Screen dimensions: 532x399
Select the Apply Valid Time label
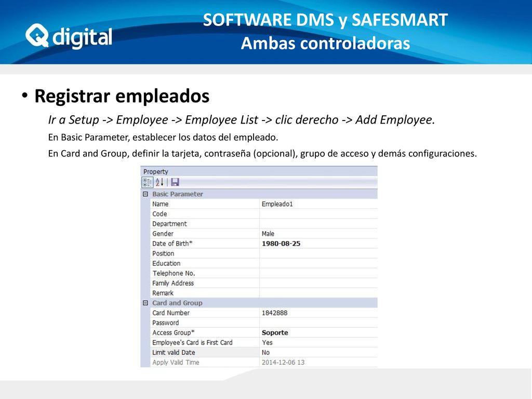176,362
